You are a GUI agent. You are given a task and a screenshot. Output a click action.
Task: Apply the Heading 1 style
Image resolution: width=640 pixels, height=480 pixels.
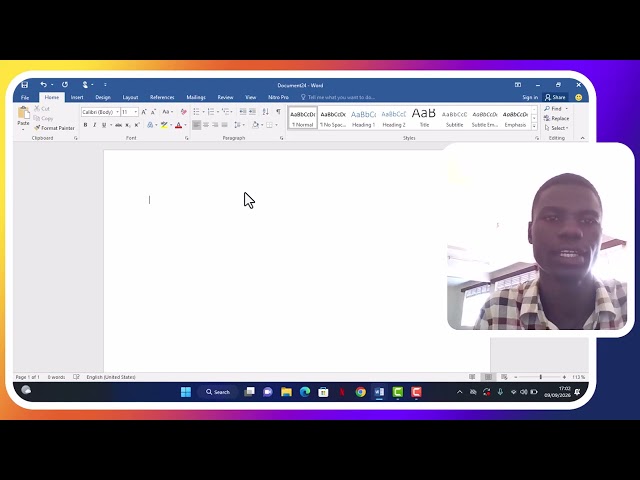[x=363, y=118]
